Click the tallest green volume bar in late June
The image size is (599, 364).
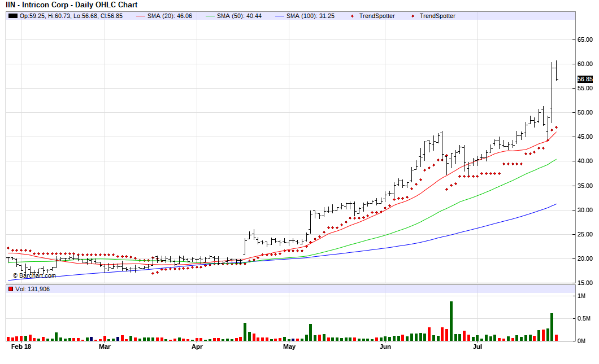pyautogui.click(x=451, y=321)
